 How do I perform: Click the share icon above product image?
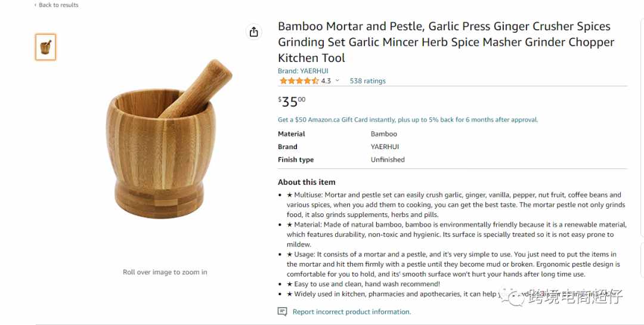(x=254, y=32)
